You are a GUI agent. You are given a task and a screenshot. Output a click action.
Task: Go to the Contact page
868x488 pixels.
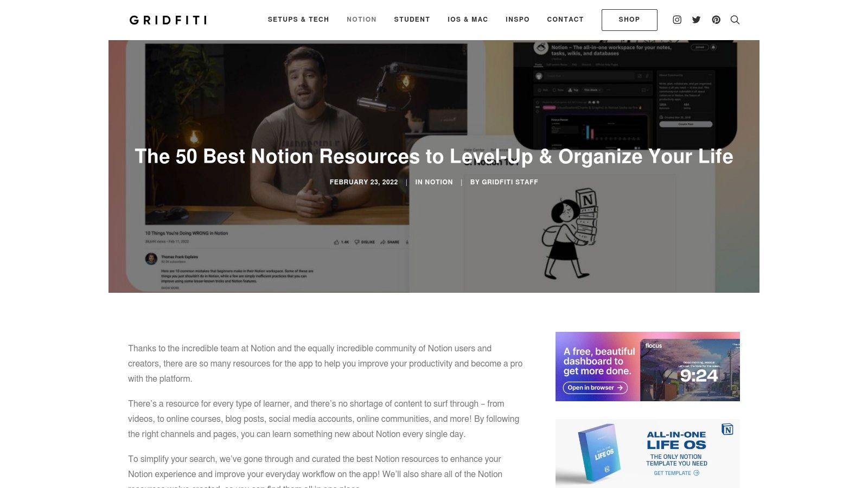click(565, 20)
